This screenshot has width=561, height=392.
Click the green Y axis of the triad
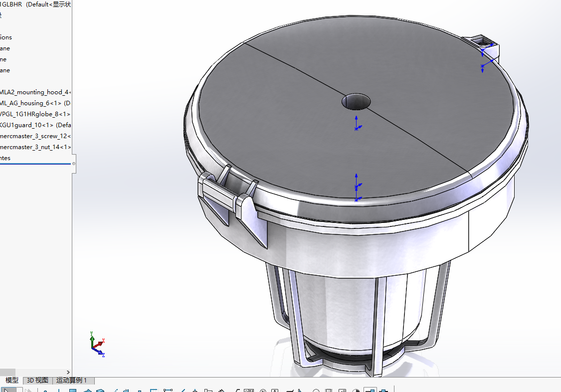point(92,339)
